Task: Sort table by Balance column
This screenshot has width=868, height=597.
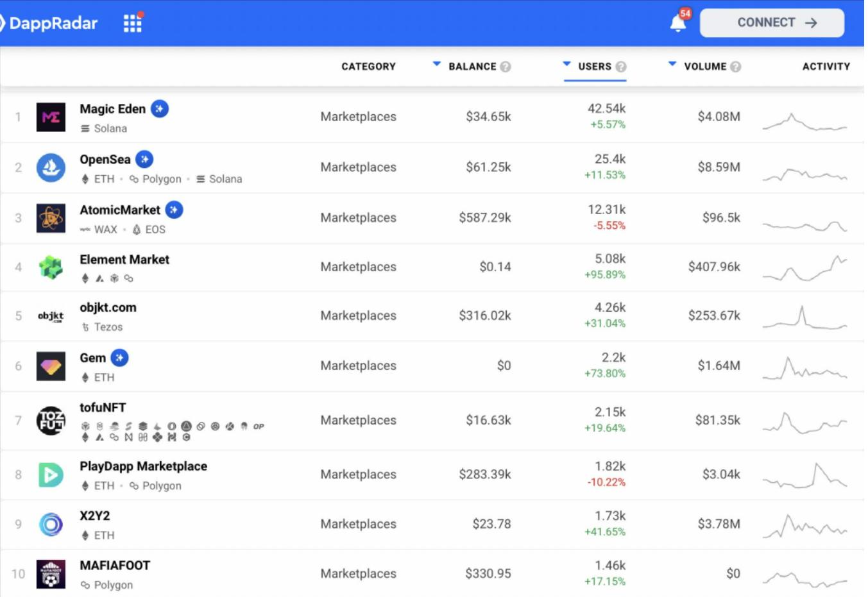Action: click(472, 67)
